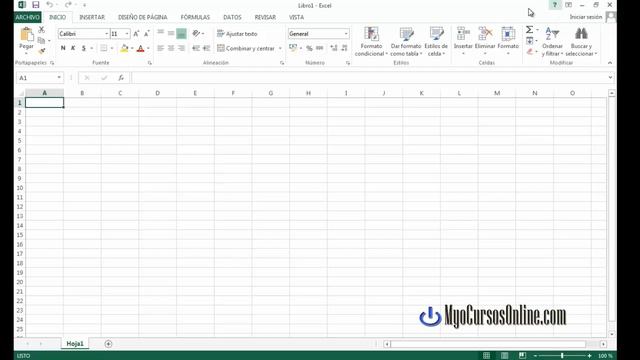Toggle center text horizontally
The width and height of the screenshot is (640, 360).
(171, 49)
